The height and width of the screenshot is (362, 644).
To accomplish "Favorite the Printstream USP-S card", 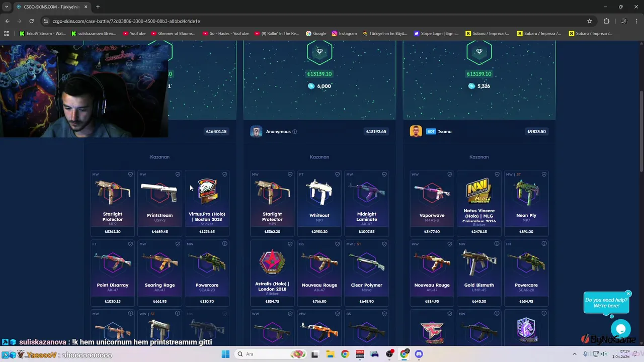I will click(178, 174).
